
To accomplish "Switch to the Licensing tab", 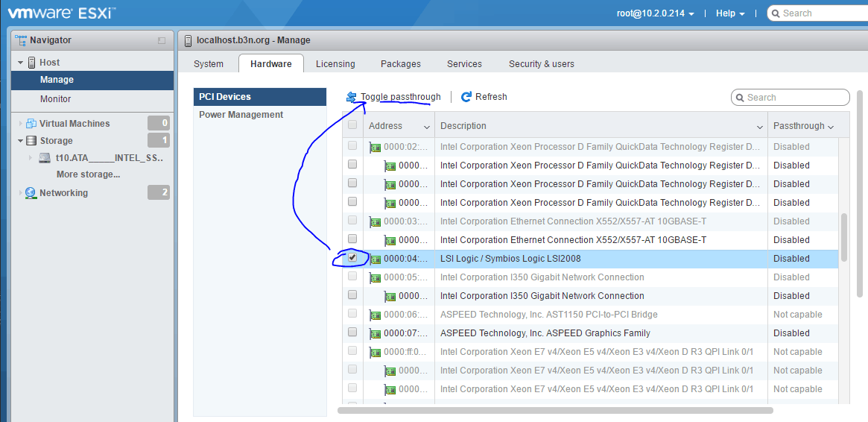I will pos(335,63).
